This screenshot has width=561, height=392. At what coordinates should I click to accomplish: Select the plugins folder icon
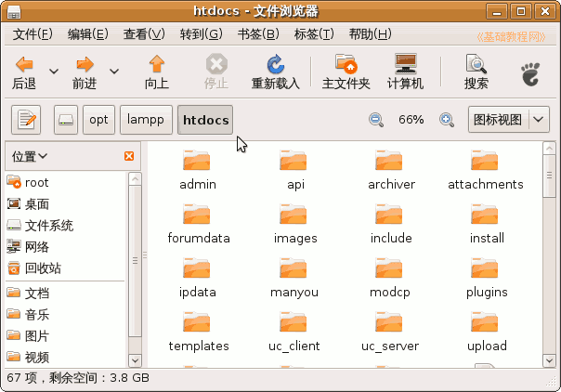485,268
